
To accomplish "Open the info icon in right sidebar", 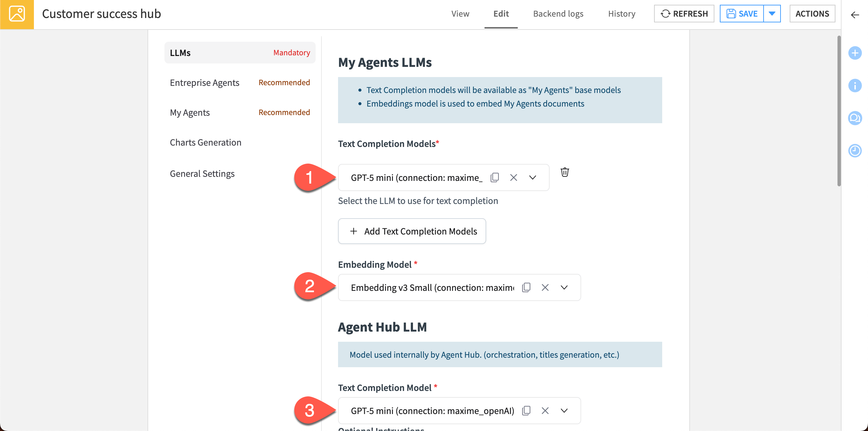I will click(x=855, y=86).
